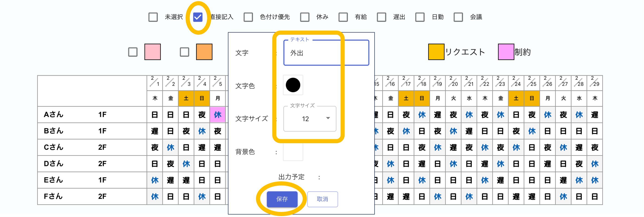Viewport: 644px width, 217px height.
Task: Select the 有給 checkbox
Action: pos(343,17)
